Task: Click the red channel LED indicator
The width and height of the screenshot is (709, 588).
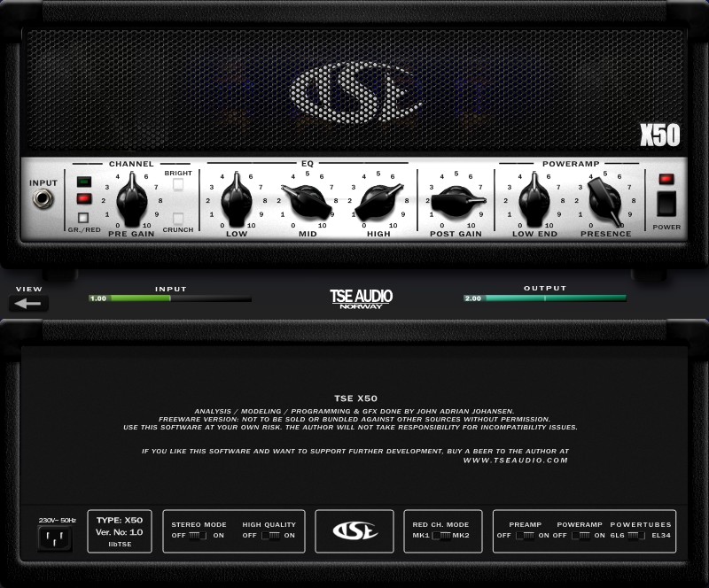Action: click(83, 198)
